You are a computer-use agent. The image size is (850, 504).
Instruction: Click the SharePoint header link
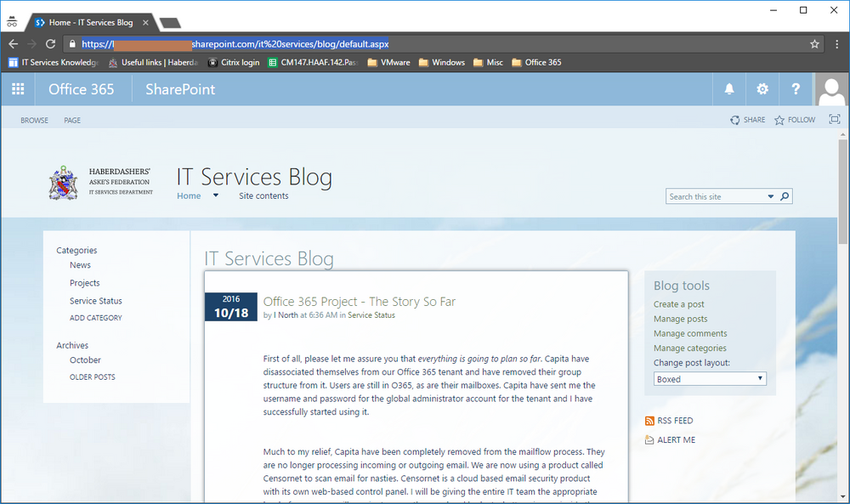(180, 89)
